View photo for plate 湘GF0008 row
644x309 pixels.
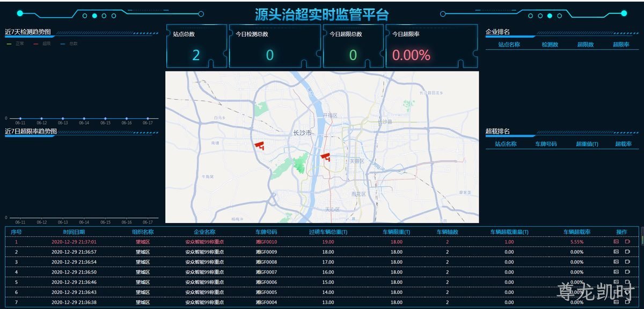(616, 262)
